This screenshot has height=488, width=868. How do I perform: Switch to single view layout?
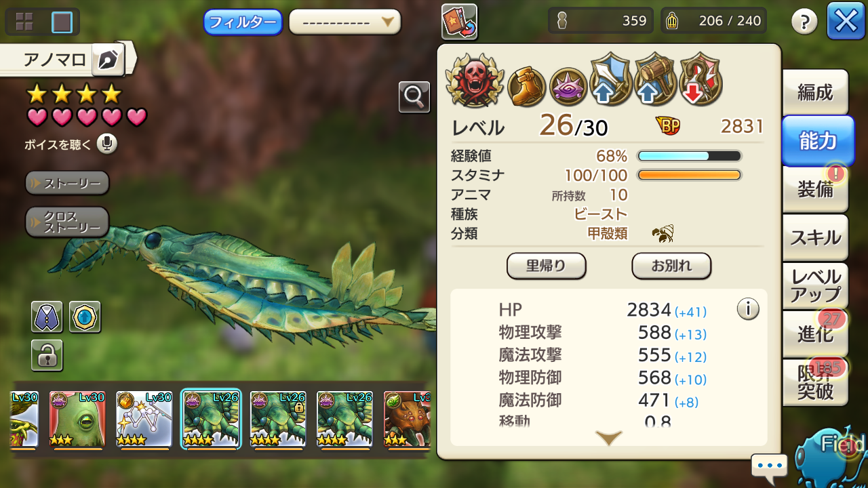[62, 22]
